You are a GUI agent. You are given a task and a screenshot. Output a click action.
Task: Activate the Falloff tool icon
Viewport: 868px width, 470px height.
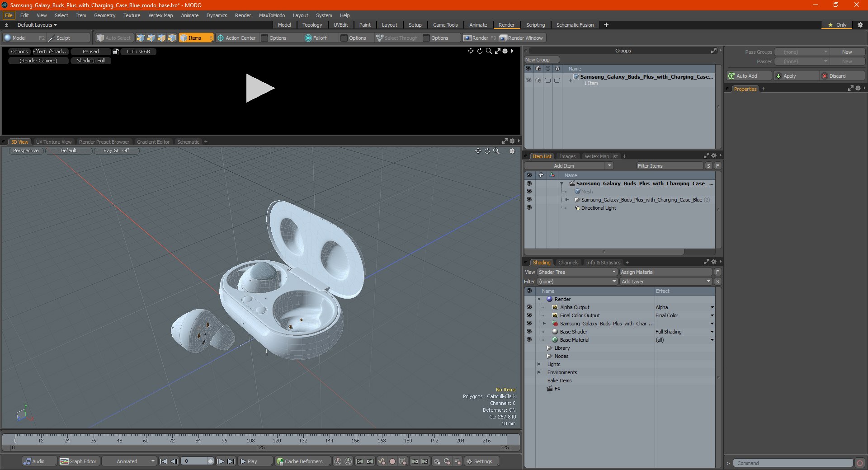pyautogui.click(x=308, y=38)
